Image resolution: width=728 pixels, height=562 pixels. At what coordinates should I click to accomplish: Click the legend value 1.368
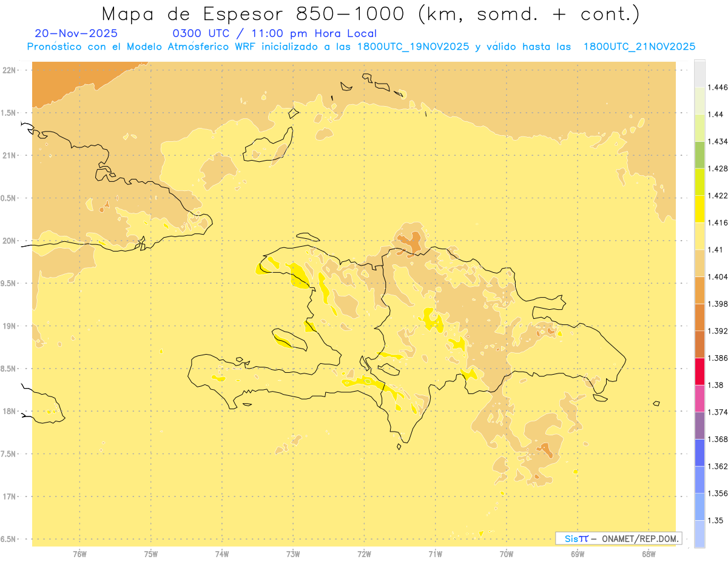pos(718,439)
